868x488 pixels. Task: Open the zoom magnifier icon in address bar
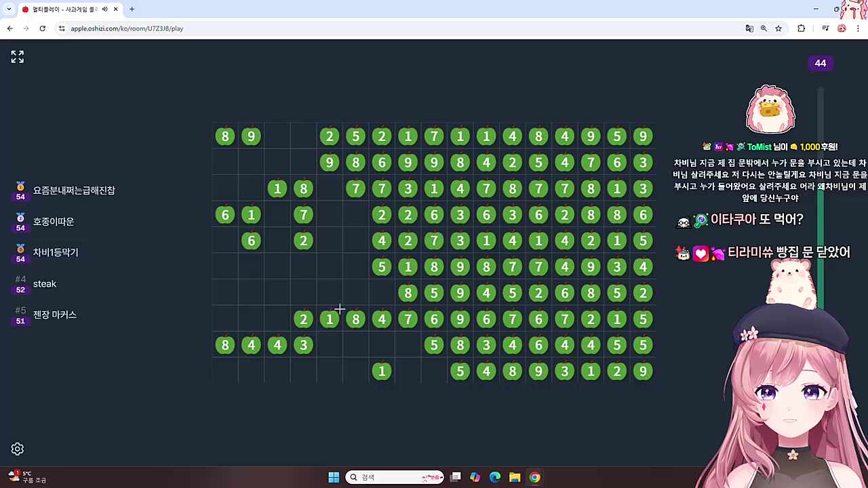(x=764, y=28)
